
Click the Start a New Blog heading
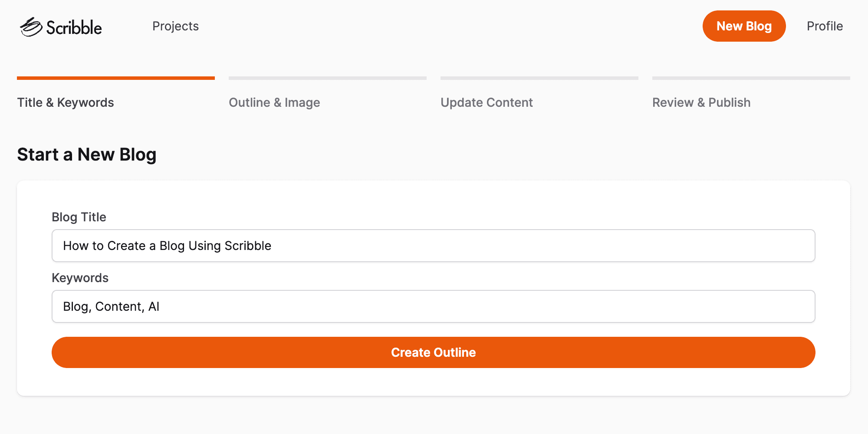point(87,155)
